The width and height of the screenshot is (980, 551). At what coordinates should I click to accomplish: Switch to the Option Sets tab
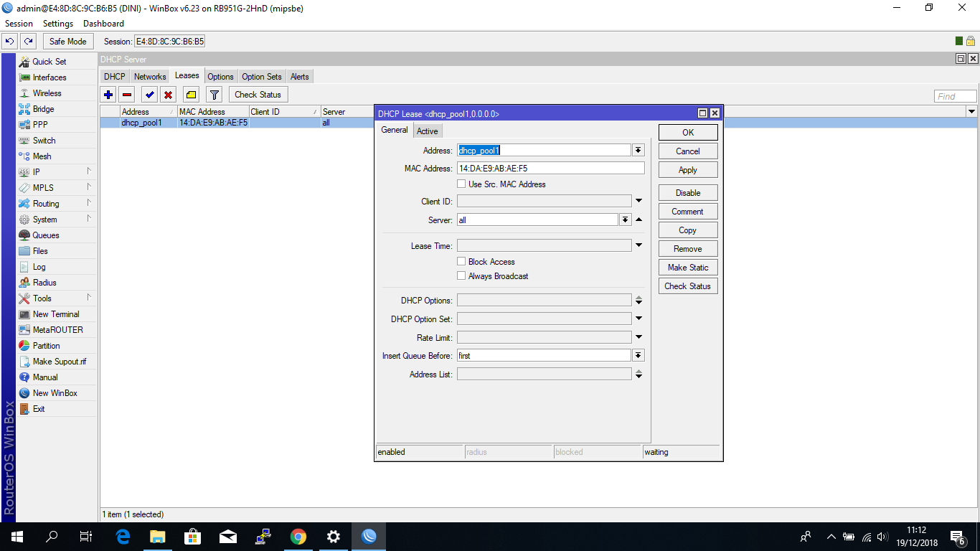[262, 77]
